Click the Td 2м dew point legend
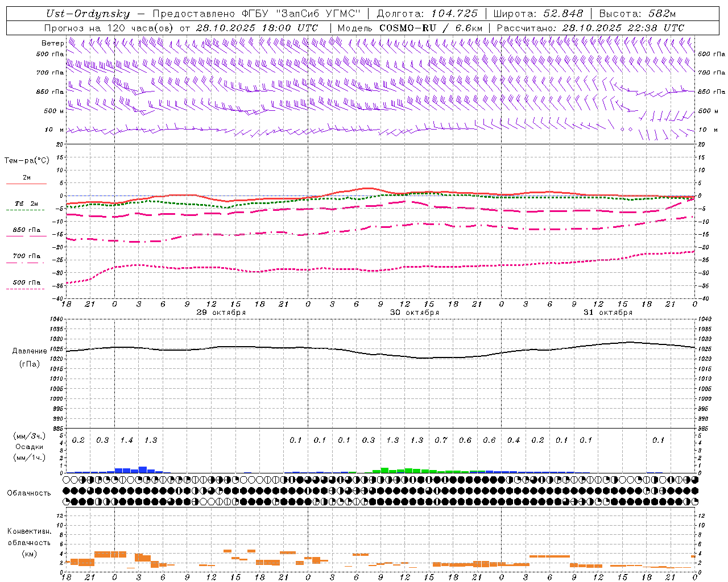728x582 pixels. 27,203
